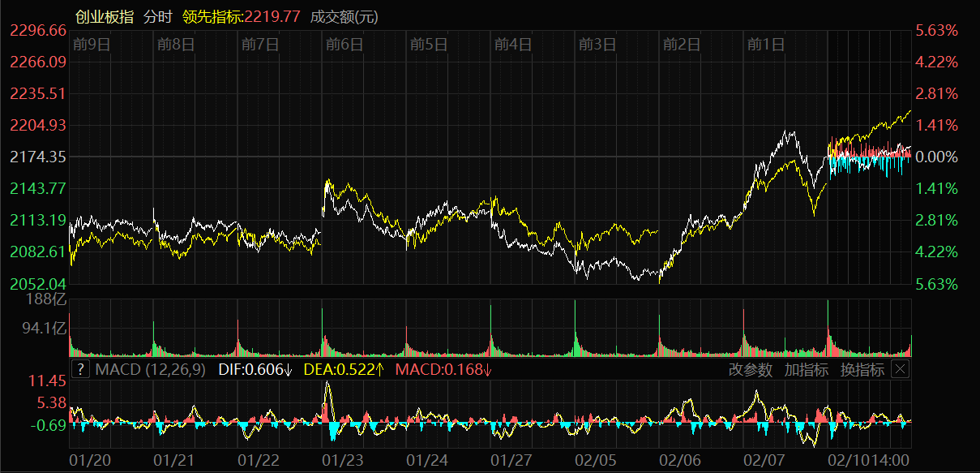This screenshot has height=473, width=980.
Task: Select the 前7日 day column header
Action: (259, 45)
